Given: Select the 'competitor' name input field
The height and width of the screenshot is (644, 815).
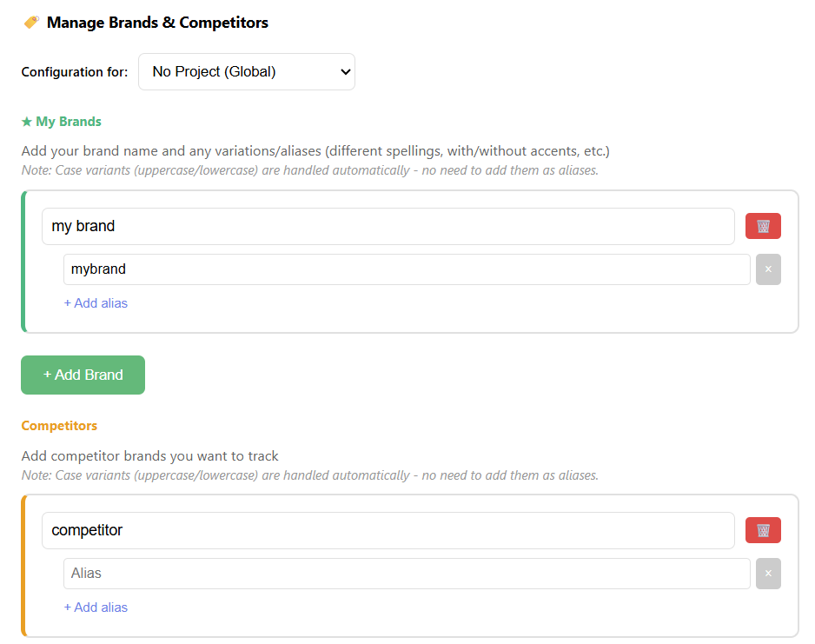Looking at the screenshot, I should (x=388, y=530).
